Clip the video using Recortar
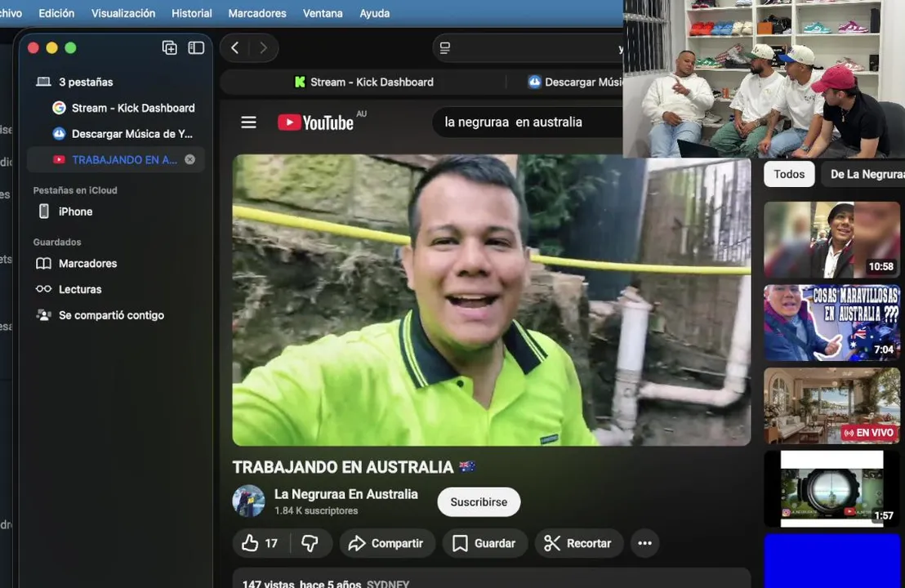The width and height of the screenshot is (905, 588). pos(578,543)
